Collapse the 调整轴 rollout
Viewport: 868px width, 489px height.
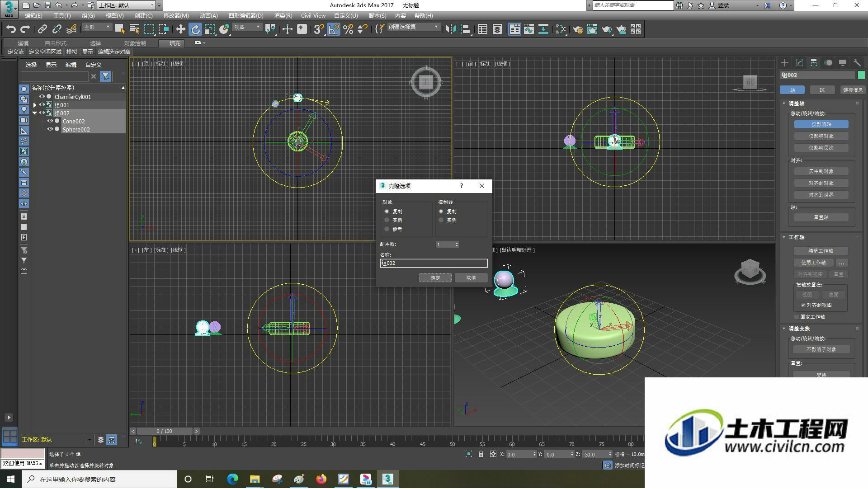click(784, 103)
